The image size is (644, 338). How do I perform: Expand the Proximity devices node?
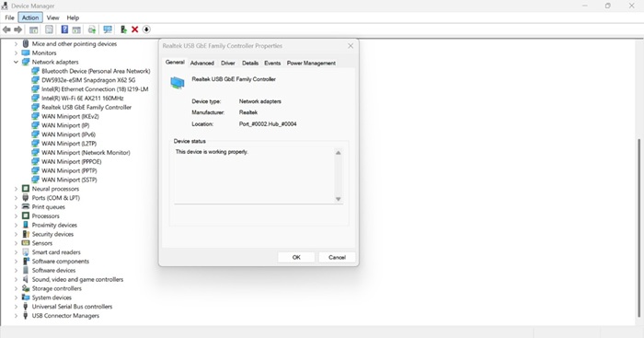click(16, 225)
